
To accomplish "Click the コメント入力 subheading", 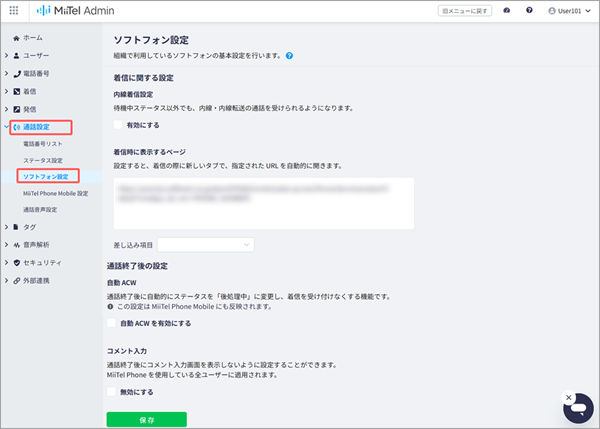I will pyautogui.click(x=127, y=351).
